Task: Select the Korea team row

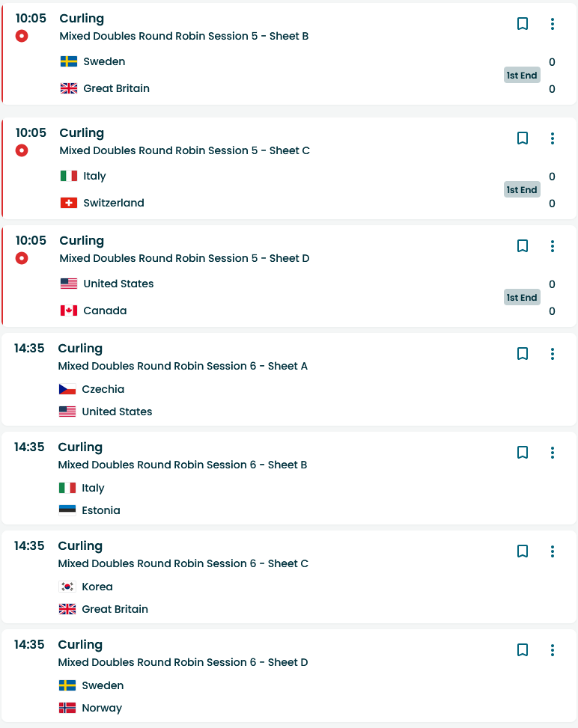Action: pos(97,587)
